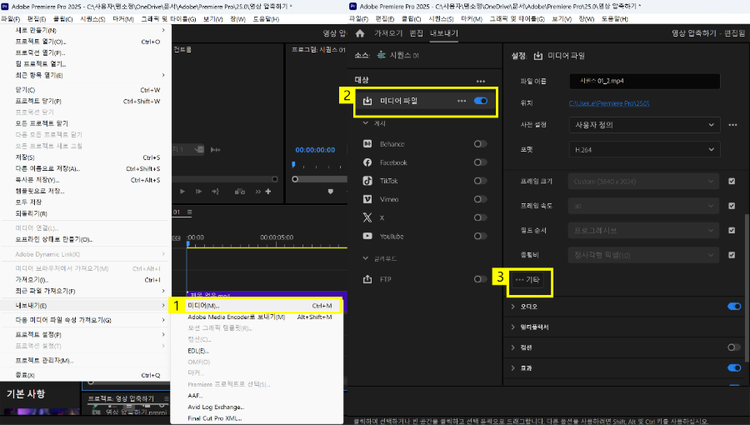Click the Facebook icon
The image size is (750, 425).
(367, 163)
